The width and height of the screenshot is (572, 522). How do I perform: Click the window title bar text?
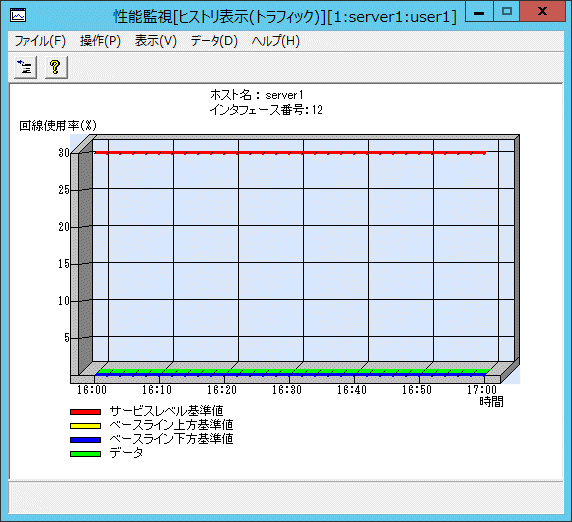pyautogui.click(x=285, y=16)
